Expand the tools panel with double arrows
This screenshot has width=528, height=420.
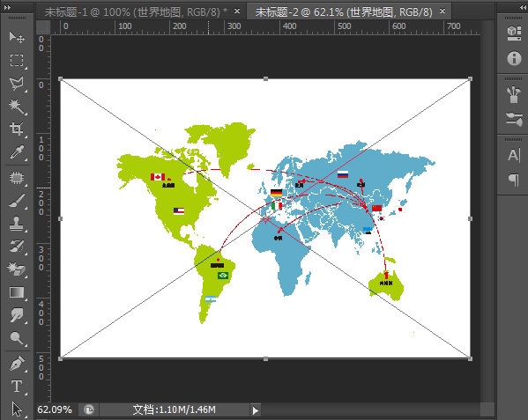7,7
